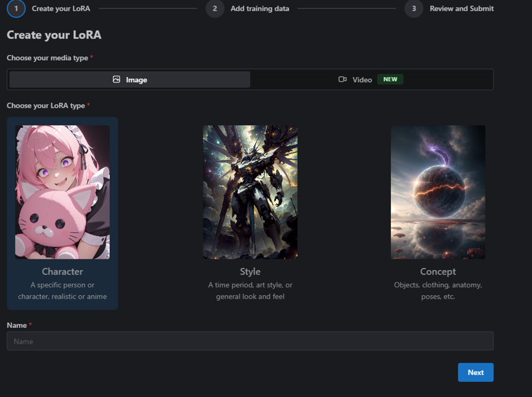532x397 pixels.
Task: Go to step 2 circle indicator
Action: [215, 9]
